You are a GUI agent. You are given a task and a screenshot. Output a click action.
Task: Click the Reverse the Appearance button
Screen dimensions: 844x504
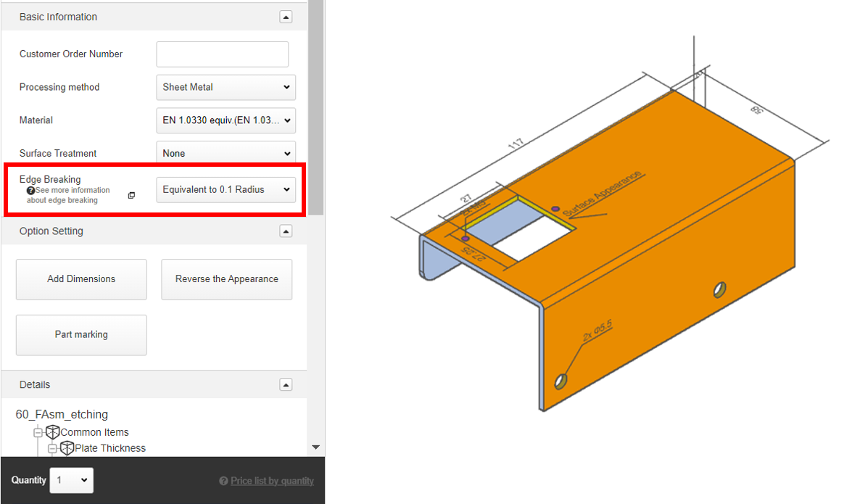[226, 279]
